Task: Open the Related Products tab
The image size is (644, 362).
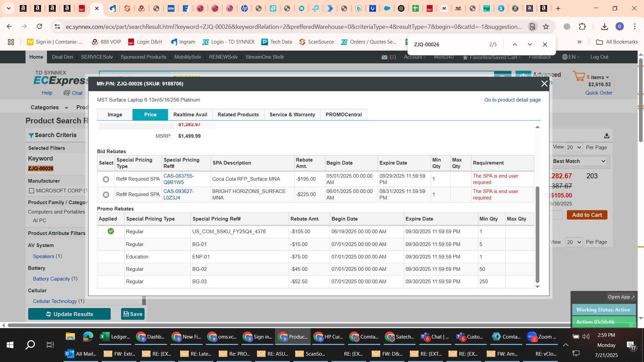Action: pyautogui.click(x=238, y=115)
